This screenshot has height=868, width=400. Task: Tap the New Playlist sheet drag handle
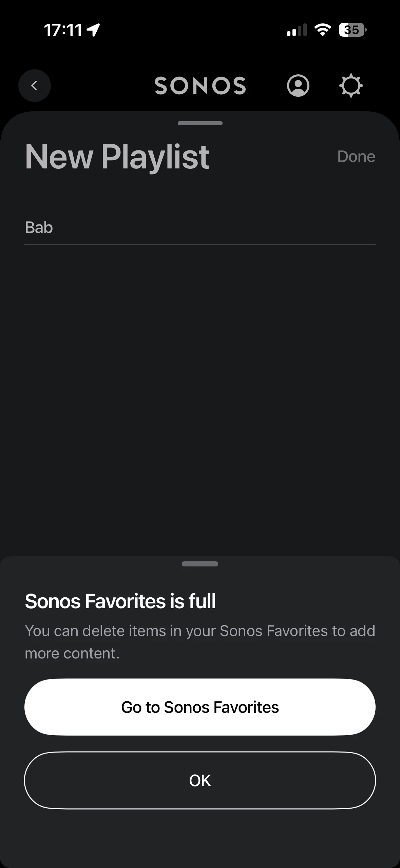pos(200,123)
